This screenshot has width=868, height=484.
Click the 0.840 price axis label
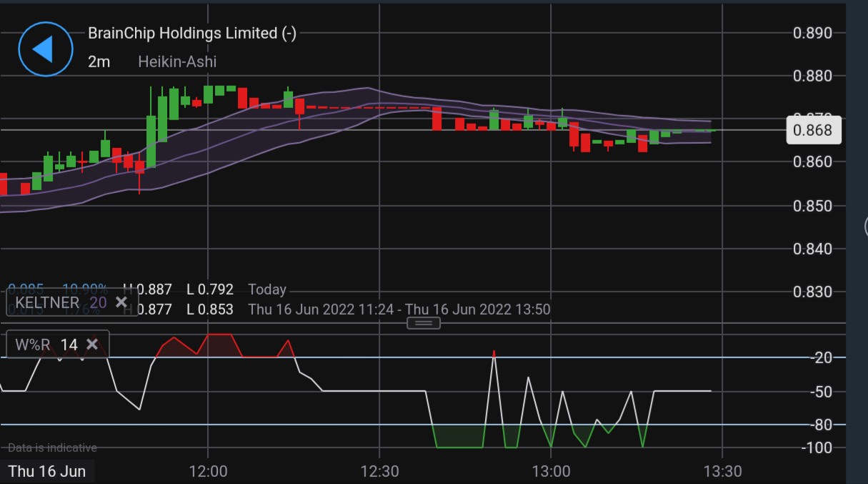pyautogui.click(x=813, y=249)
